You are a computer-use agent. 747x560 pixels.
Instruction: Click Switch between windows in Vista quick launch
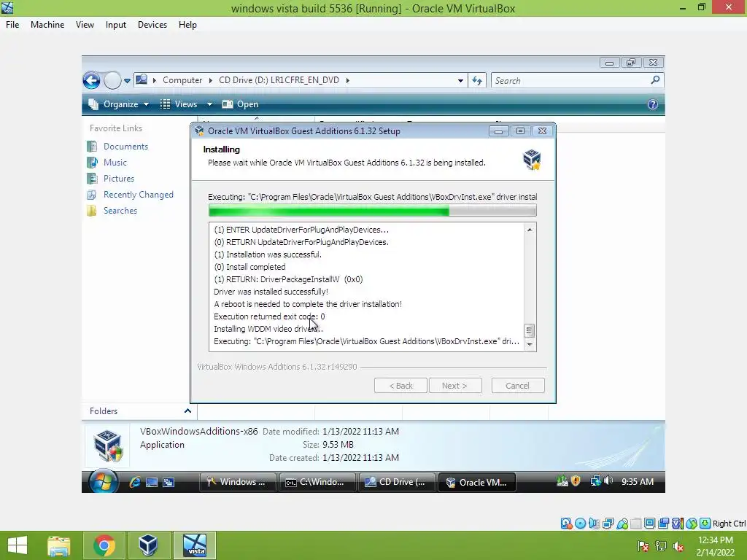[x=169, y=483]
